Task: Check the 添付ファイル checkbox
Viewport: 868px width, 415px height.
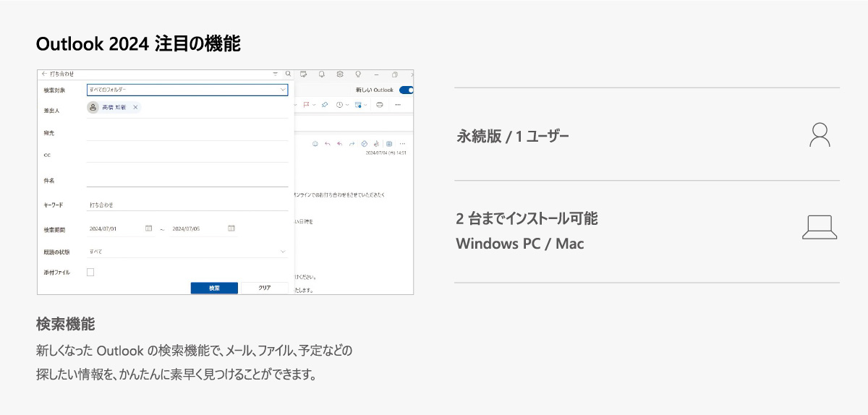Action: tap(90, 272)
